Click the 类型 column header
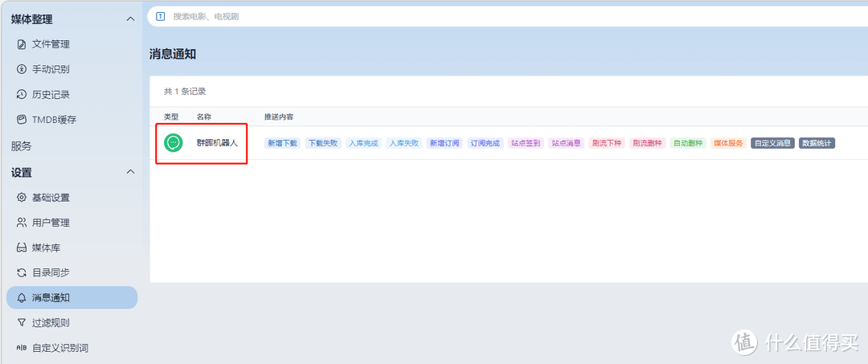The width and height of the screenshot is (868, 364). coord(171,117)
